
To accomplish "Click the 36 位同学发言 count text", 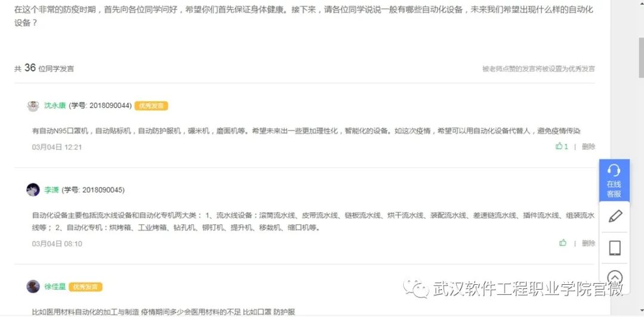I will pos(49,68).
